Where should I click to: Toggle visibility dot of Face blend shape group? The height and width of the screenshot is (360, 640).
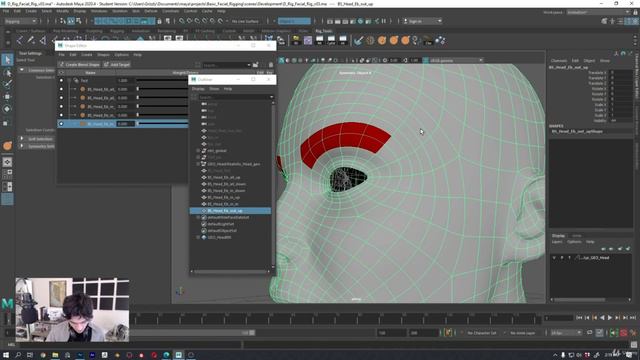[61, 80]
